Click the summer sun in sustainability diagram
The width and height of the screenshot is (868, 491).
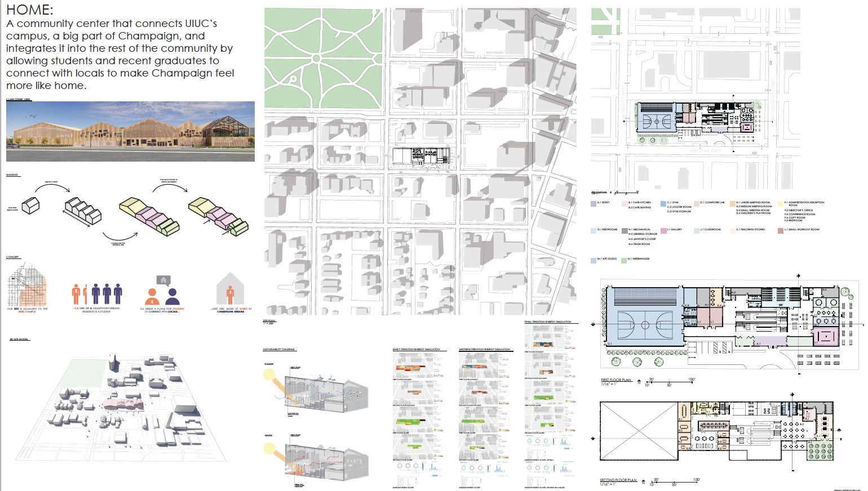[x=269, y=375]
